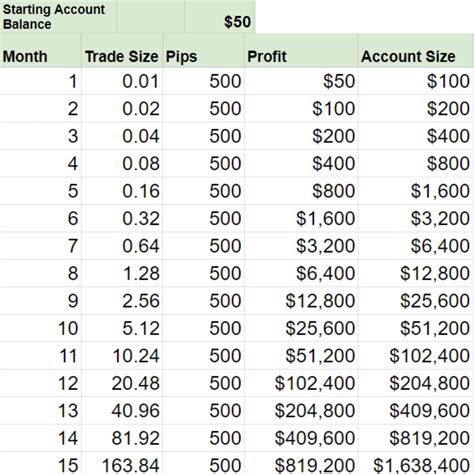474x474 pixels.
Task: Select the Trade Size column header
Action: click(122, 51)
